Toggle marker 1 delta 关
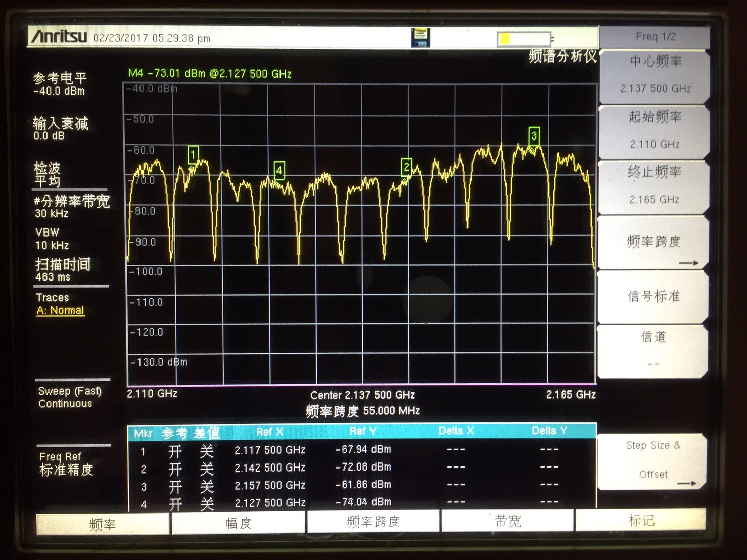747x560 pixels. [x=207, y=451]
